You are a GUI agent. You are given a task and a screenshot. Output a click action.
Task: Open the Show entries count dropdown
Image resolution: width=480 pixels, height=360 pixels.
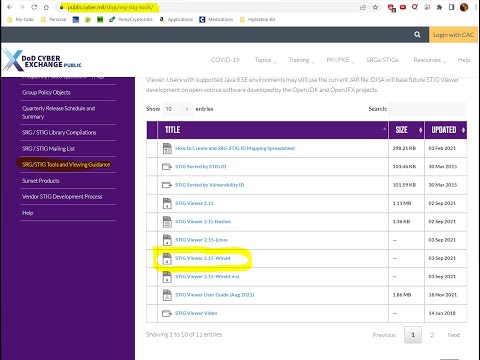(177, 109)
